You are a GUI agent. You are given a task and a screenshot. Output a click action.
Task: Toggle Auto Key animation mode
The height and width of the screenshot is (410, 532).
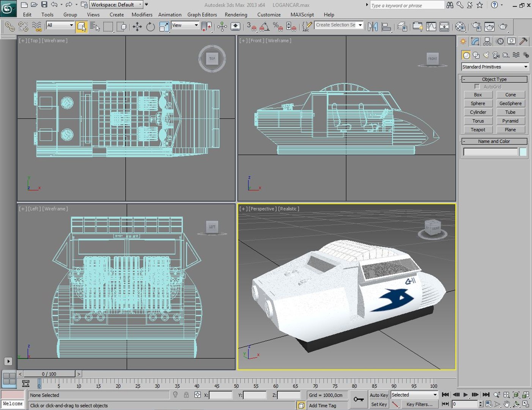click(379, 395)
